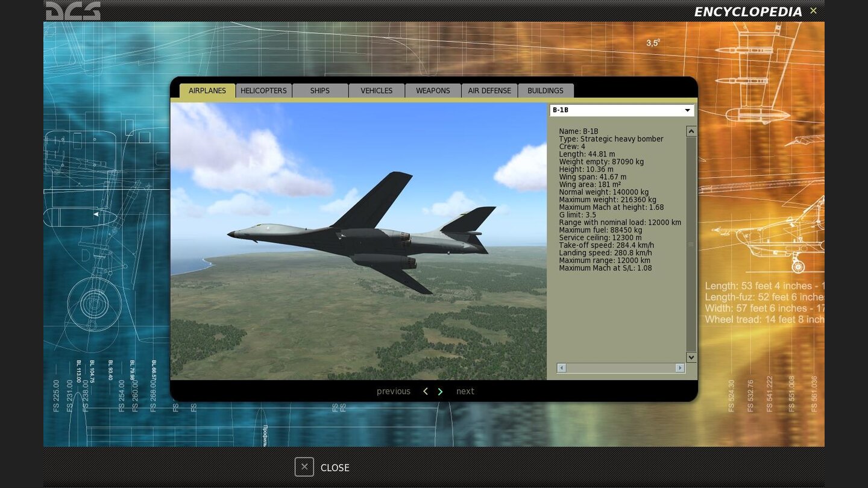Click 'Maximum weight: 216360 kg' line
Screen dimensions: 868x488
coord(608,199)
